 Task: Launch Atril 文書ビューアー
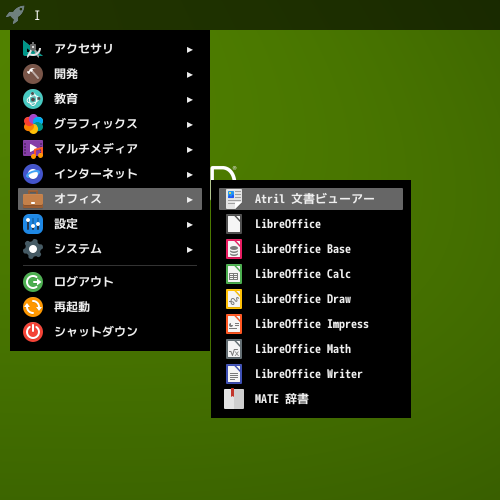coord(311,199)
